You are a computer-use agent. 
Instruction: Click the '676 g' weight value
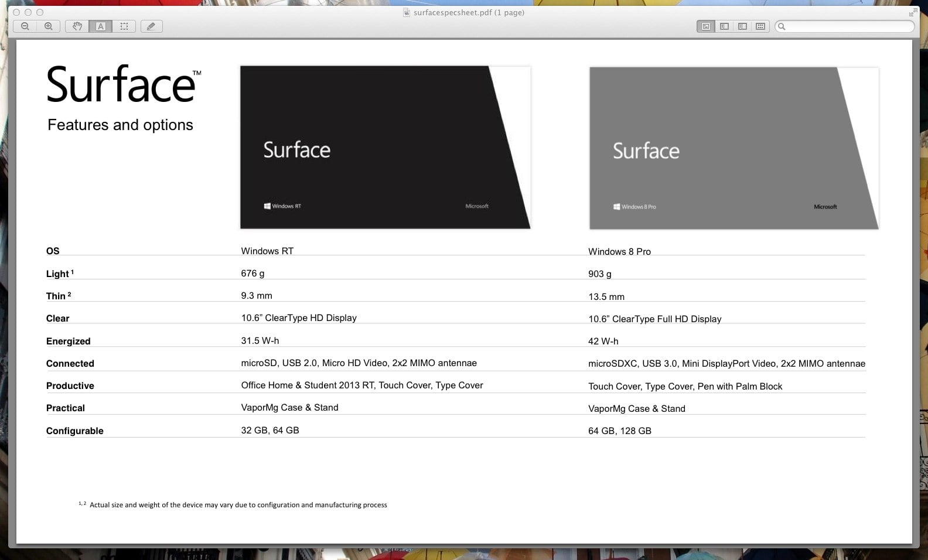(253, 273)
